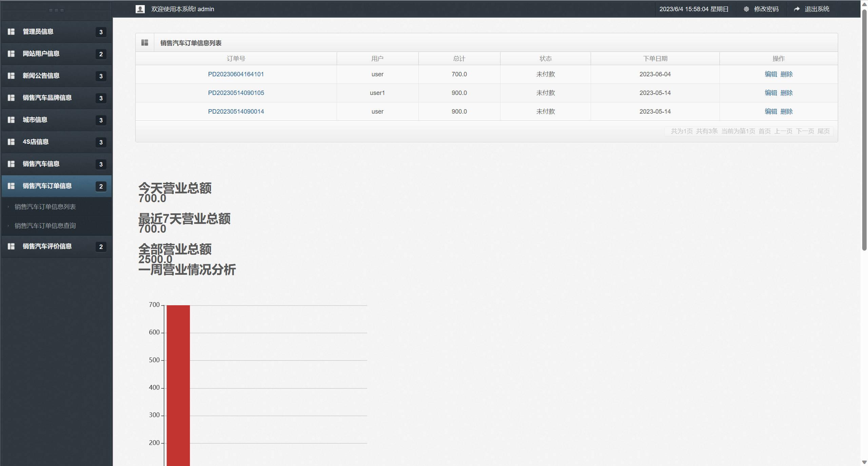Open order link PD20230604164101

point(236,74)
